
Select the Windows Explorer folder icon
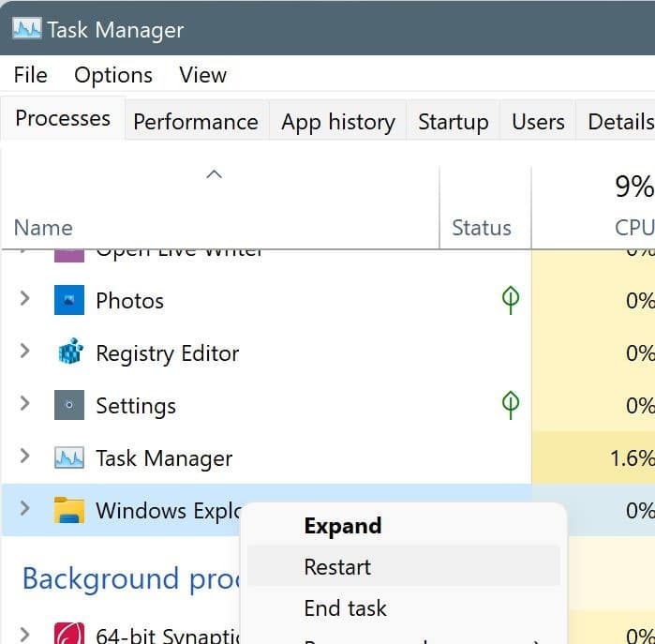(x=69, y=510)
